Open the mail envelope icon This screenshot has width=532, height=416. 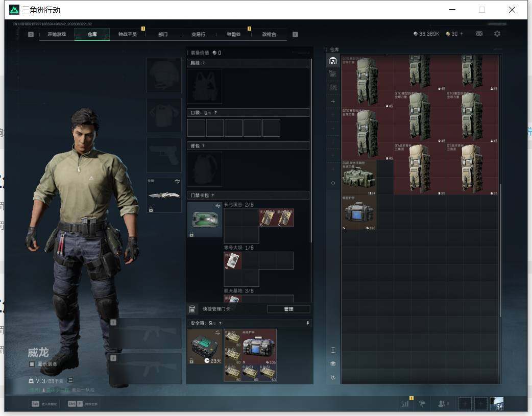479,34
